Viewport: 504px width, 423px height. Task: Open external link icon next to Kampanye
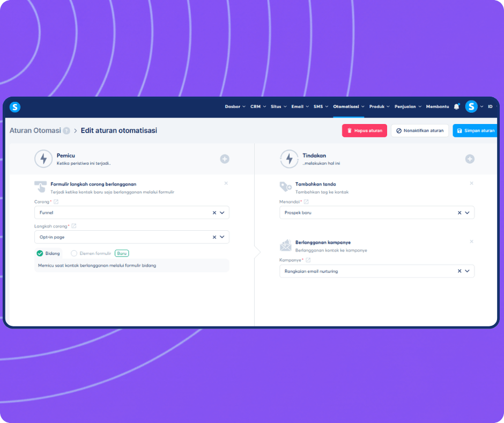[308, 260]
